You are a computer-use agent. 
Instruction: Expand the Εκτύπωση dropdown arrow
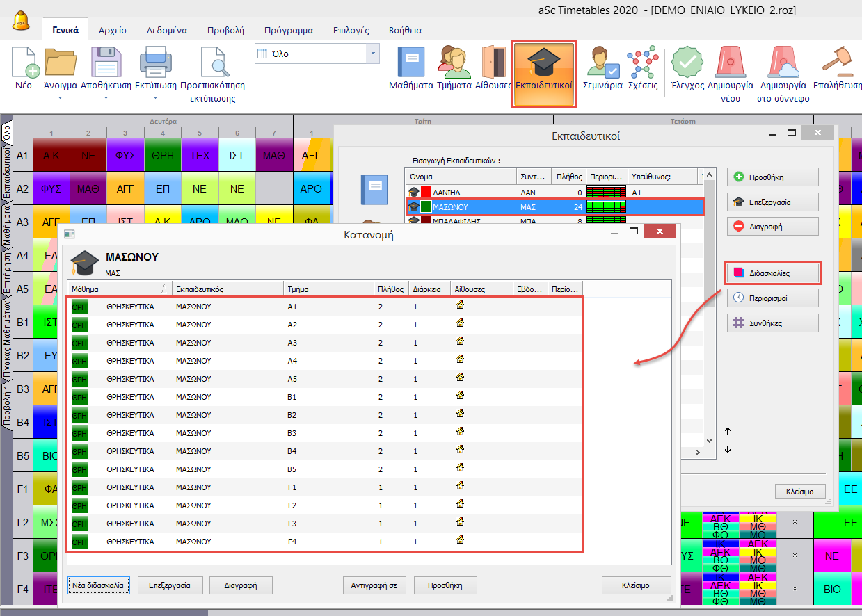pyautogui.click(x=154, y=98)
